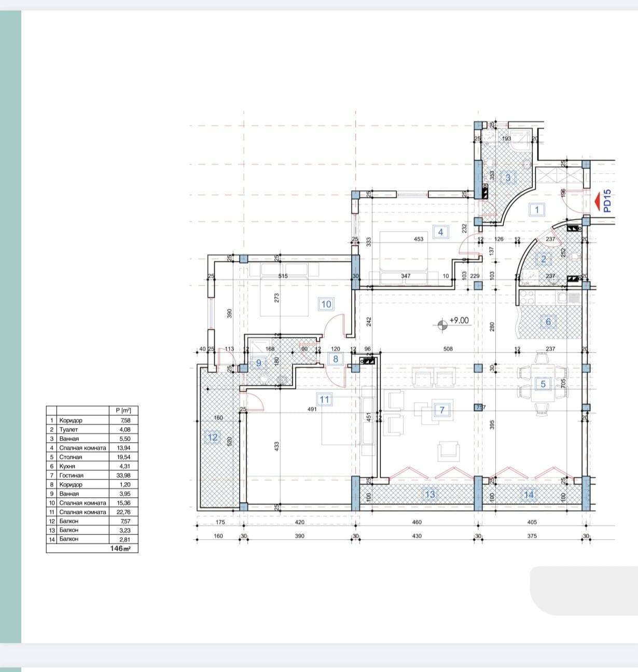Click the Туалет entry in the room table
This screenshot has height=672, width=638.
click(x=92, y=429)
